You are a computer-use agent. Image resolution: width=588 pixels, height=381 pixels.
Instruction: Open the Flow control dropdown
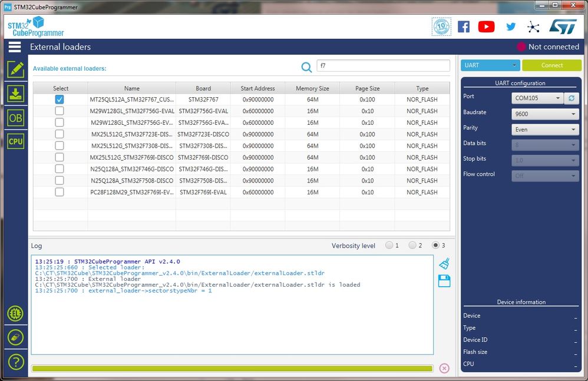point(545,175)
